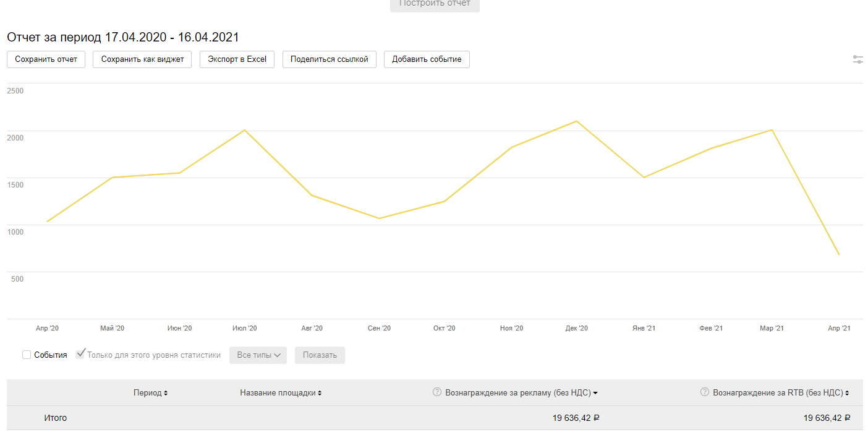This screenshot has height=432, width=868.
Task: Click the sort arrows next to 'Название площадки'
Action: coord(320,393)
